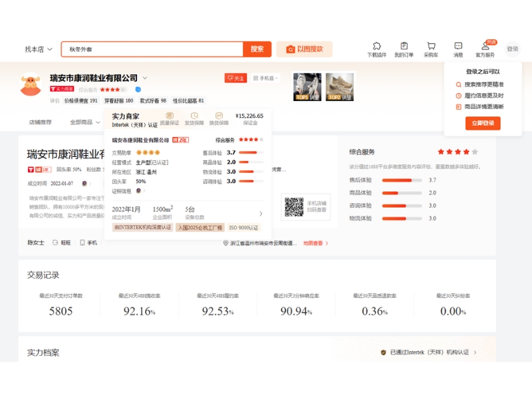Click the 以图搜款 image search button
The image size is (532, 399).
tap(304, 49)
